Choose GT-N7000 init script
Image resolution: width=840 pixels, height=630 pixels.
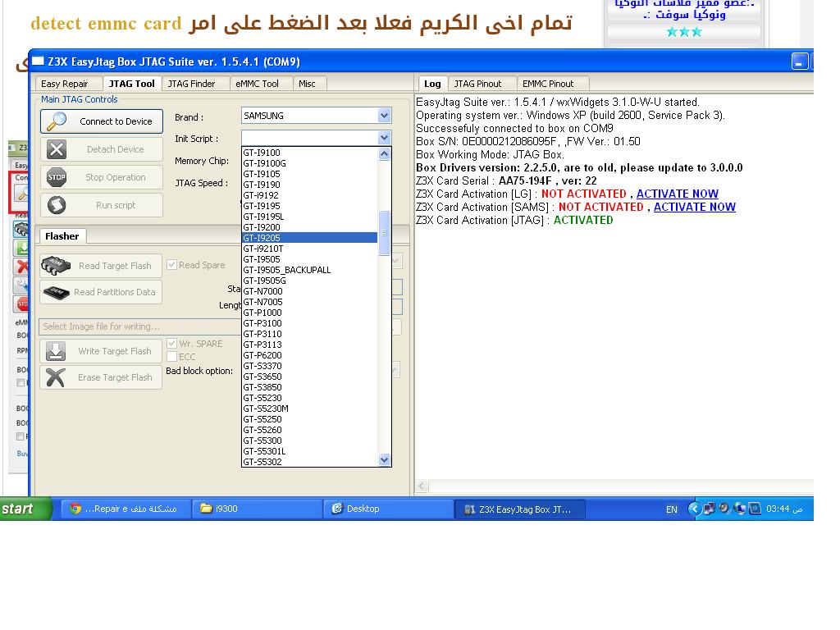click(x=309, y=291)
